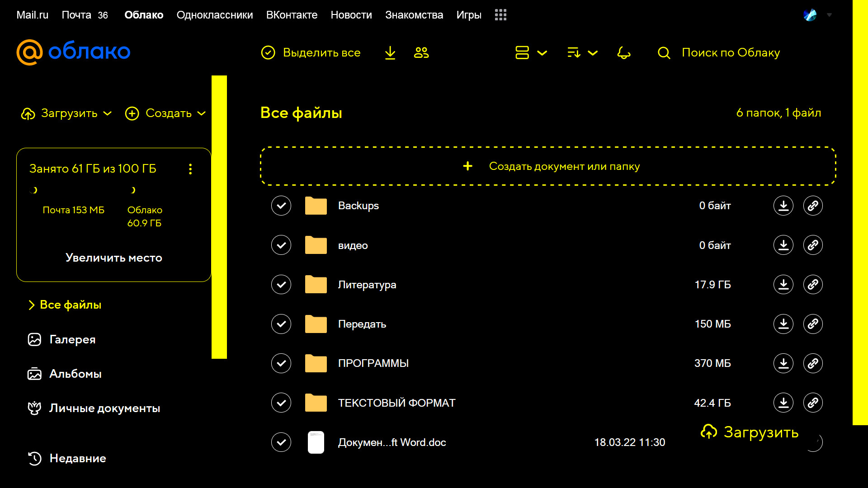Click Увеличить место button

(x=114, y=258)
